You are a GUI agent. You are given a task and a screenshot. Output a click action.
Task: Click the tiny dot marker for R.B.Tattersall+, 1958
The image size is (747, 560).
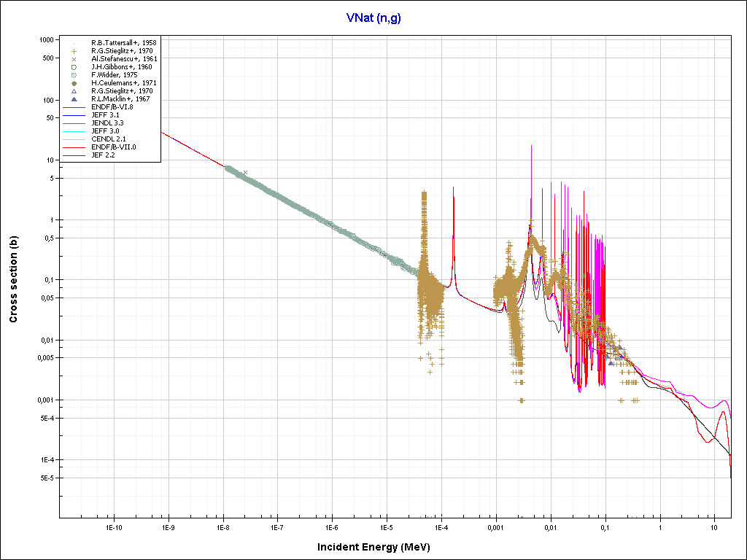pos(74,43)
